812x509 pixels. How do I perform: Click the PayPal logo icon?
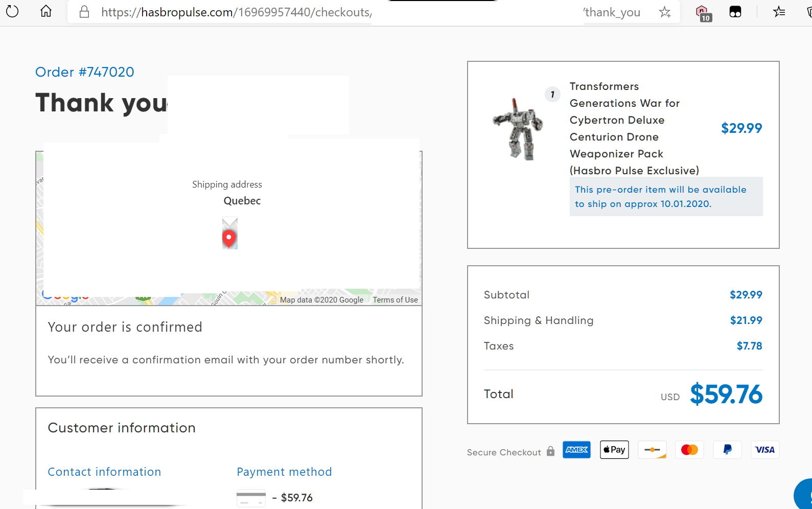click(727, 450)
